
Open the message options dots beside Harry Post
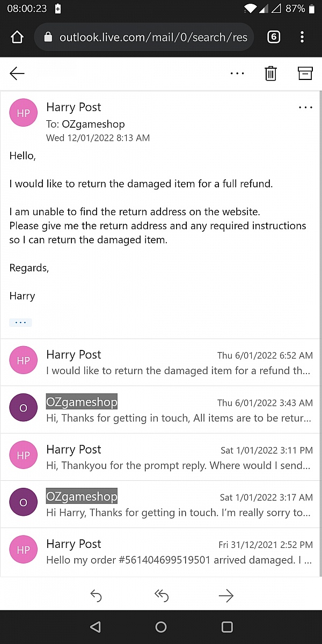coord(305,107)
